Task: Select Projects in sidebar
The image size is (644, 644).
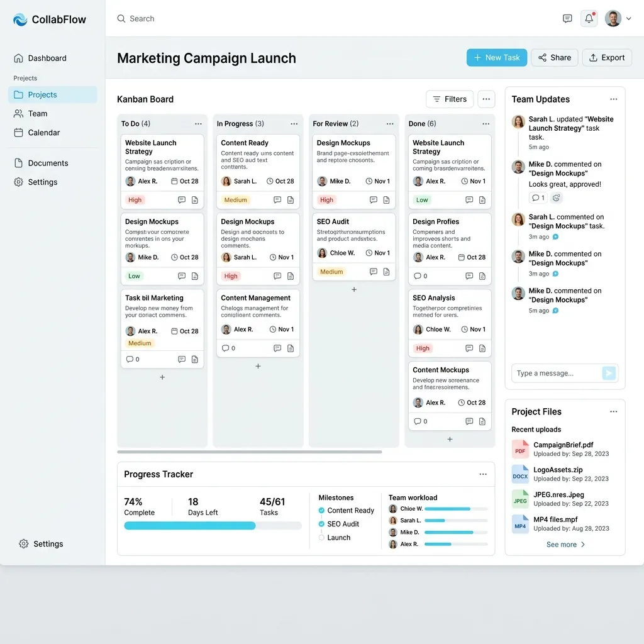Action: [53, 94]
